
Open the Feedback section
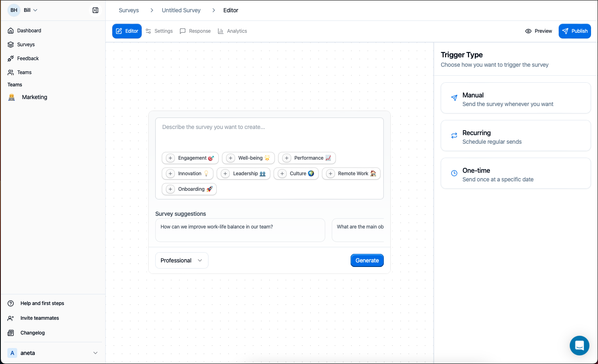click(27, 58)
